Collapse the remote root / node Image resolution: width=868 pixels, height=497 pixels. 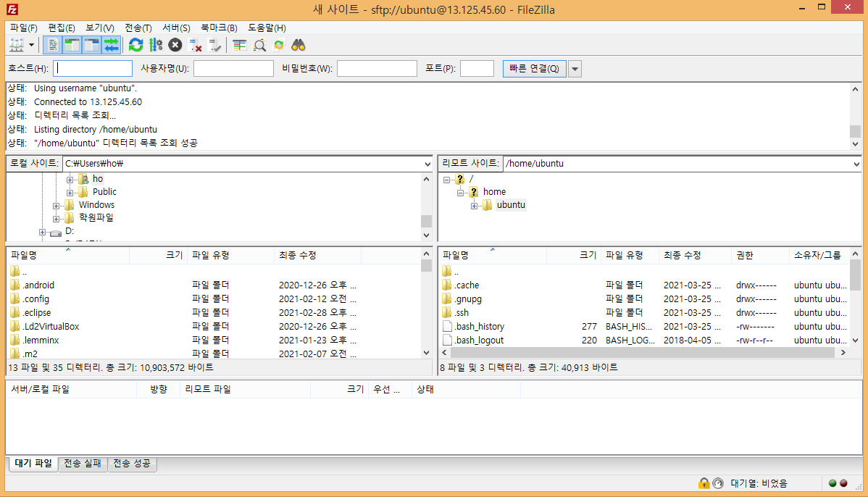446,180
